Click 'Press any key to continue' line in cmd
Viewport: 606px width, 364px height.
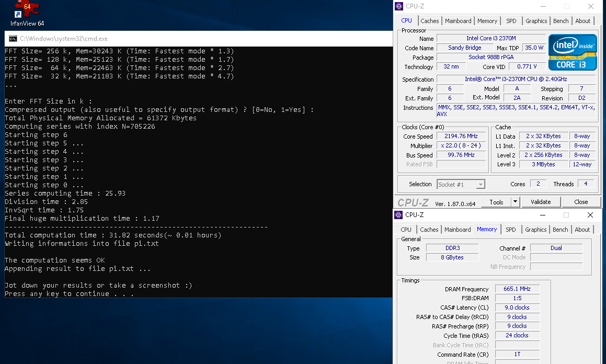69,294
